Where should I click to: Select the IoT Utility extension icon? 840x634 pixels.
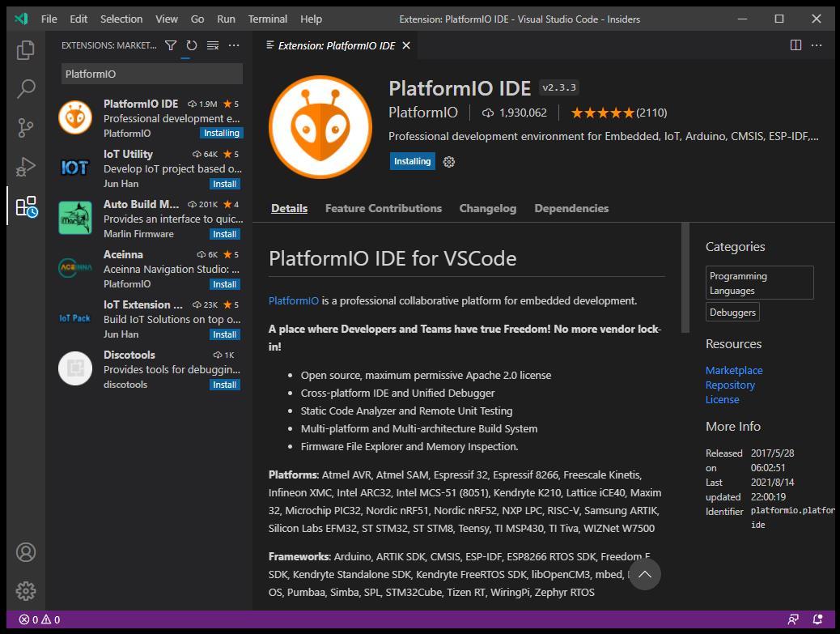click(75, 168)
